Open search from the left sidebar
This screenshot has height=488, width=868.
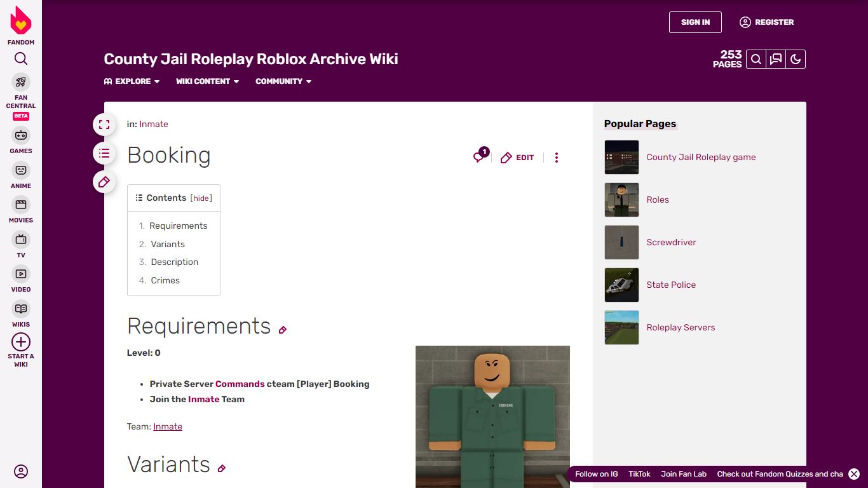(21, 59)
